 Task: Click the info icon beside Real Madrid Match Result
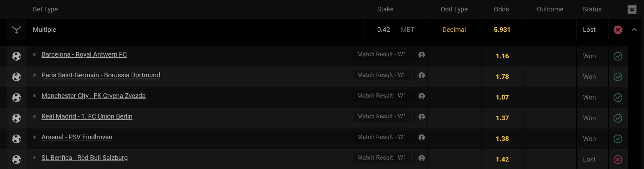point(422,117)
